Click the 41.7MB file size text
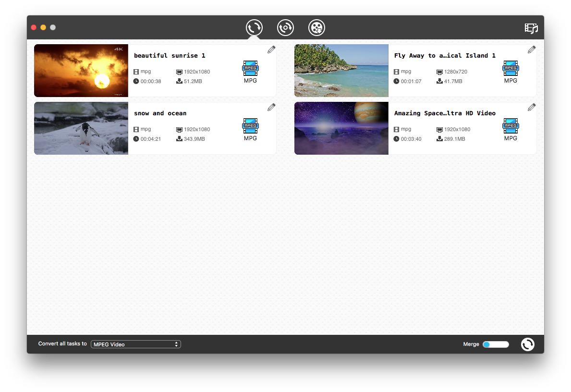Viewport: 571px width, 392px height. pos(453,81)
